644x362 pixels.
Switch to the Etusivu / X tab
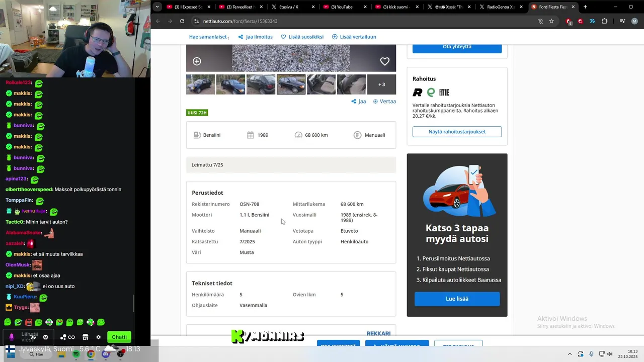coord(293,7)
